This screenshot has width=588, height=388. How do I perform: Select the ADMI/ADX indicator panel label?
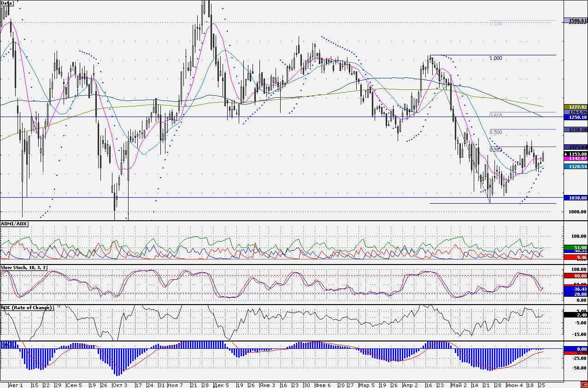tap(14, 224)
